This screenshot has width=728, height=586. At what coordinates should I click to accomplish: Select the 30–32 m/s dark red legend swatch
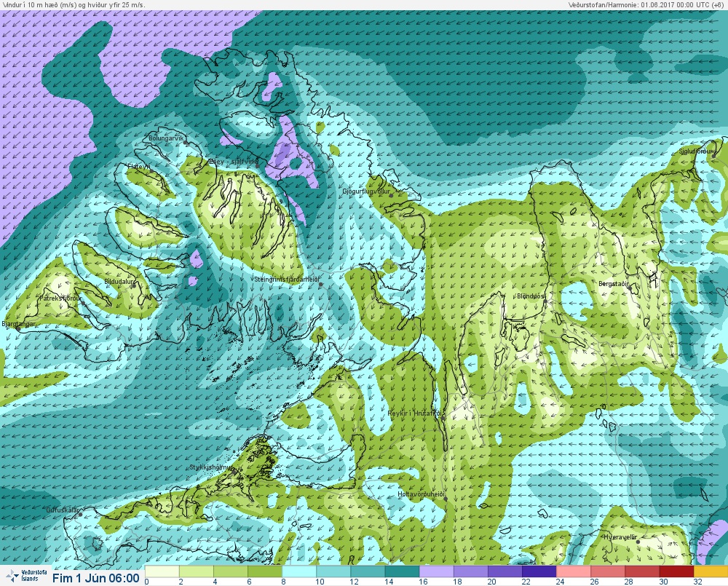pyautogui.click(x=677, y=571)
